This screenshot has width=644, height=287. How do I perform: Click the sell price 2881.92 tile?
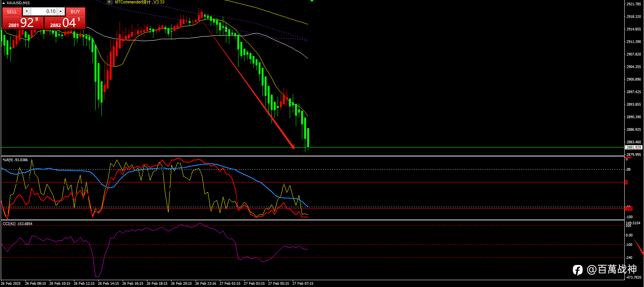[x=23, y=22]
